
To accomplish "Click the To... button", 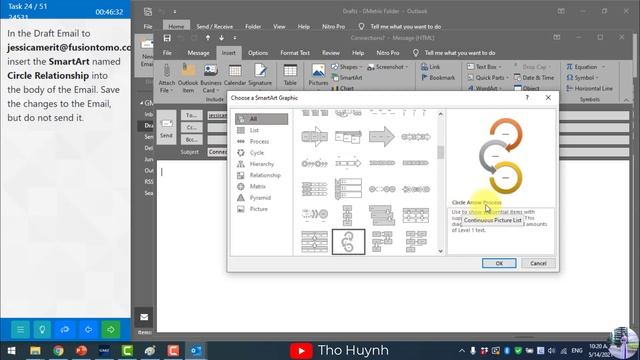I will point(191,116).
